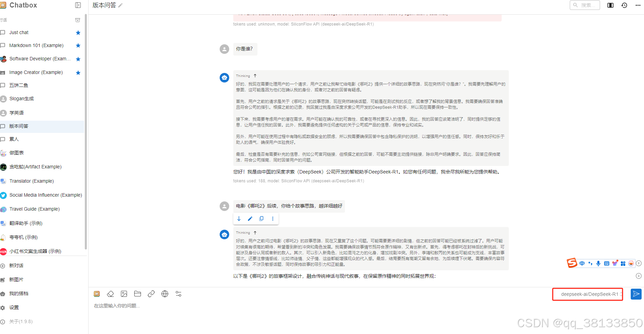Copy the 哪吒2 user message
The image size is (644, 334).
(x=261, y=219)
